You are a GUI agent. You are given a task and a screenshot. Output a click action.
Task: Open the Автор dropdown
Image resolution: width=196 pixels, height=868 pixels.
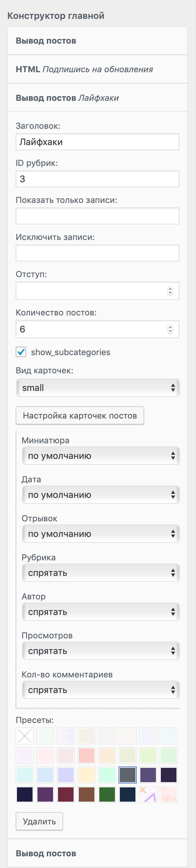pyautogui.click(x=100, y=612)
